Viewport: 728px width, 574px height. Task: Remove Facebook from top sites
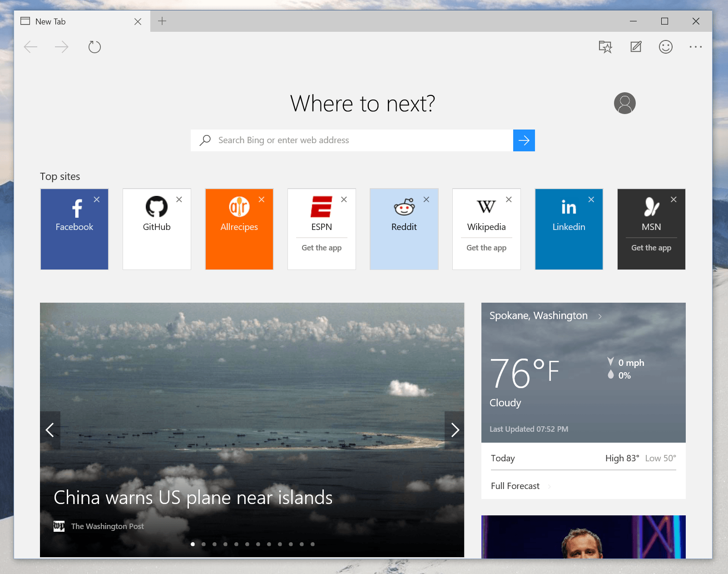[x=97, y=200]
